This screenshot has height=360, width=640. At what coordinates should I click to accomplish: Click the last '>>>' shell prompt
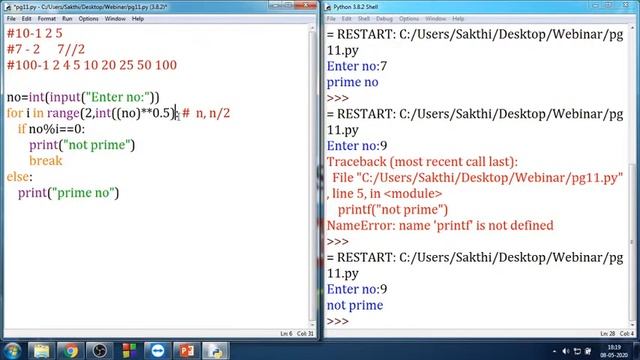point(338,321)
